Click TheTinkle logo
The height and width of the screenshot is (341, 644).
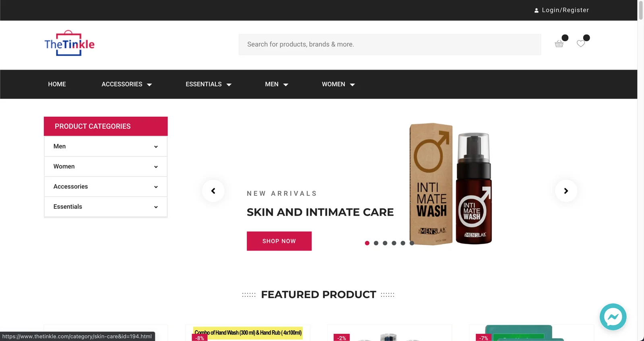69,43
